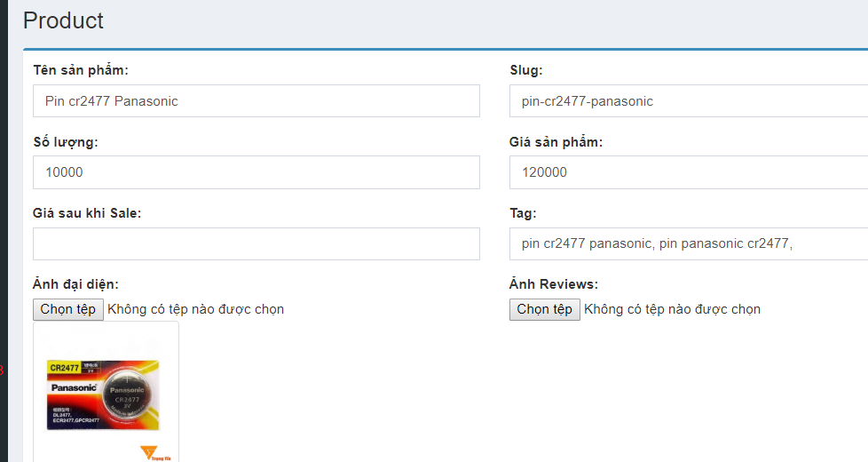
Task: Choose file for Ảnh Reviews
Action: coord(545,309)
